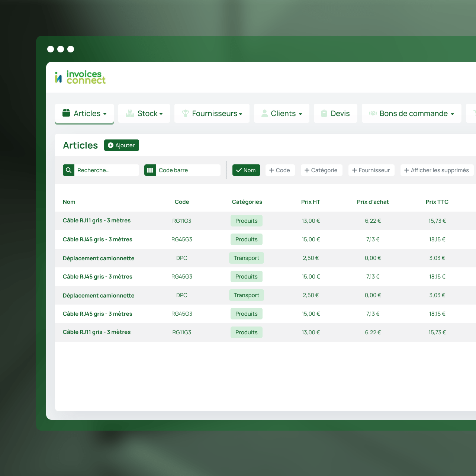Image resolution: width=476 pixels, height=476 pixels.
Task: Click the Articles page heading
Action: point(80,145)
